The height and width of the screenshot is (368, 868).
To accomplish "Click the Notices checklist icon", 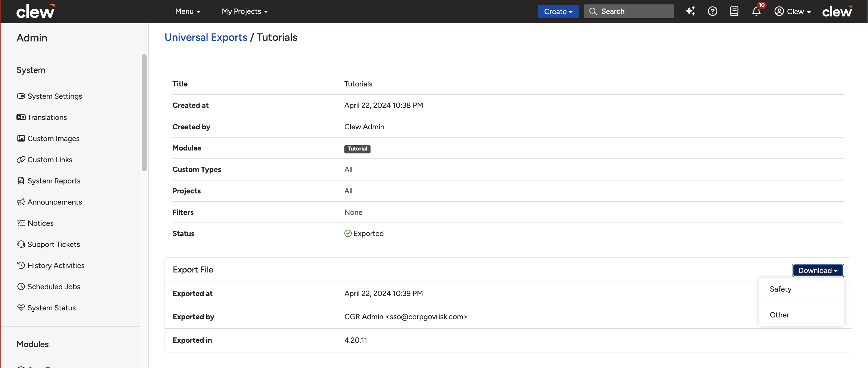I will [x=21, y=223].
